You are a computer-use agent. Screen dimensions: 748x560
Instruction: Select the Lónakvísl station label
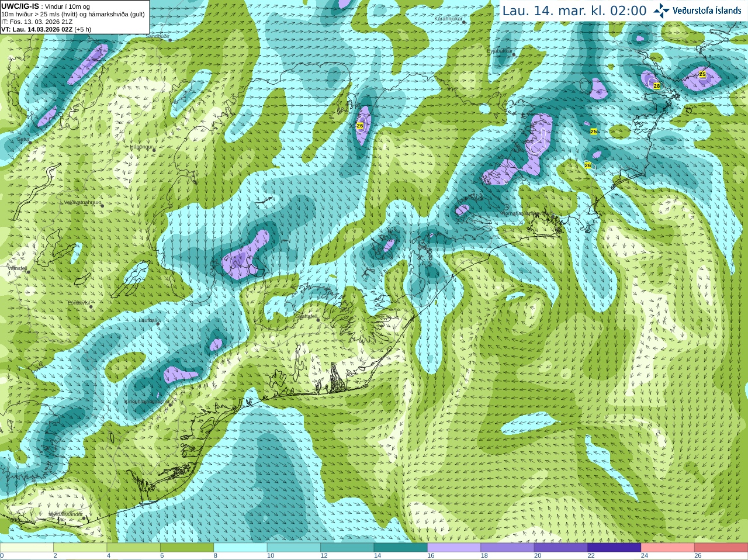point(78,303)
